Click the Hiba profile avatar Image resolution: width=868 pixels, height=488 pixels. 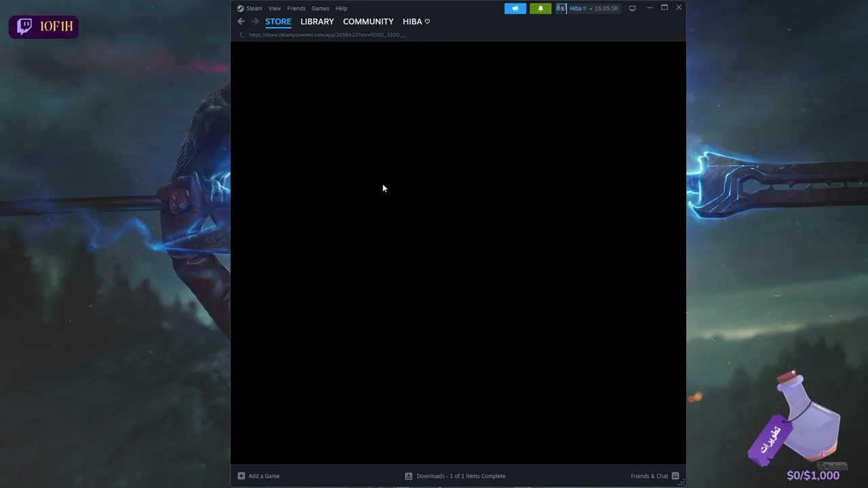(561, 8)
